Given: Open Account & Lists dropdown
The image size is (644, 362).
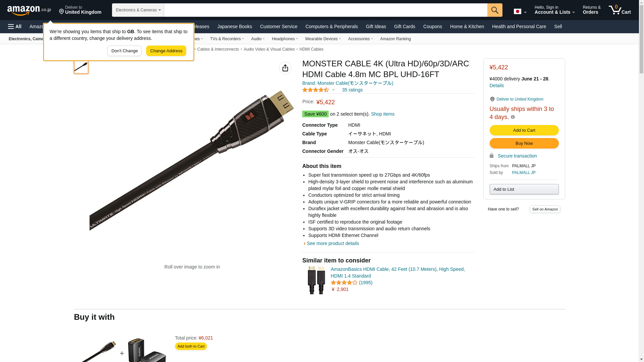Looking at the screenshot, I should (554, 10).
